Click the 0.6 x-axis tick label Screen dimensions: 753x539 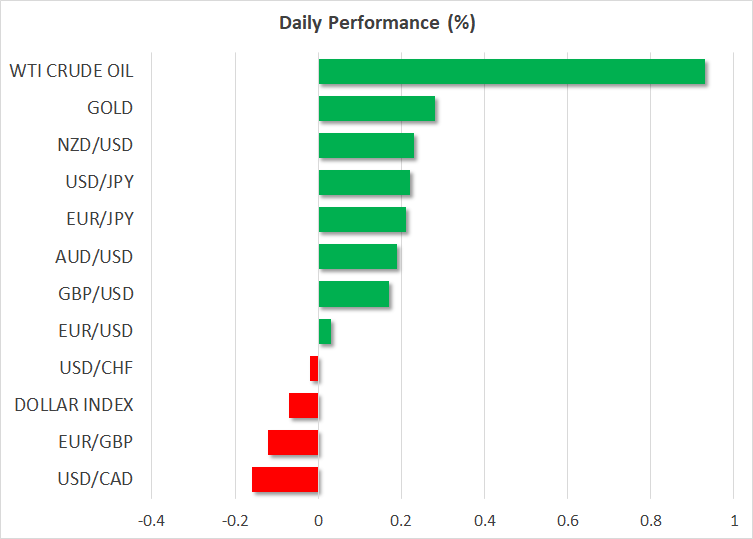567,520
